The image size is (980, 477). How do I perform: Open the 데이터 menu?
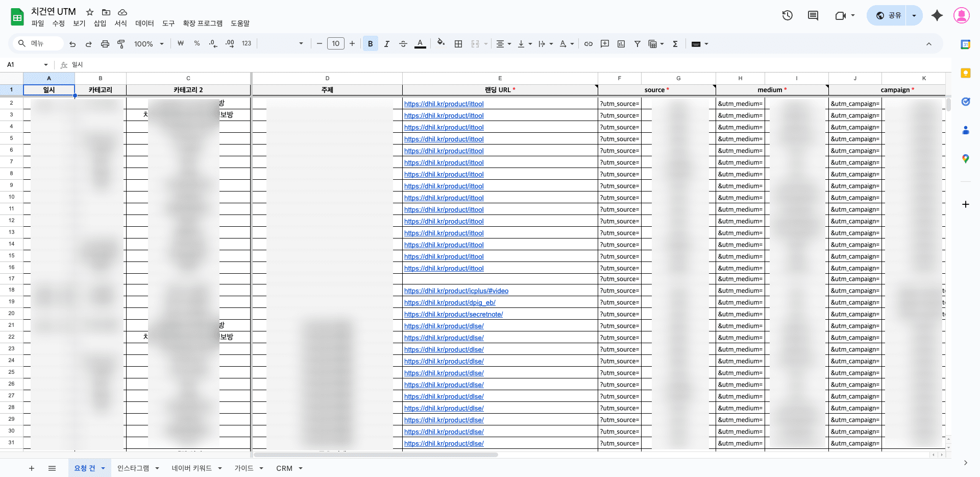144,23
